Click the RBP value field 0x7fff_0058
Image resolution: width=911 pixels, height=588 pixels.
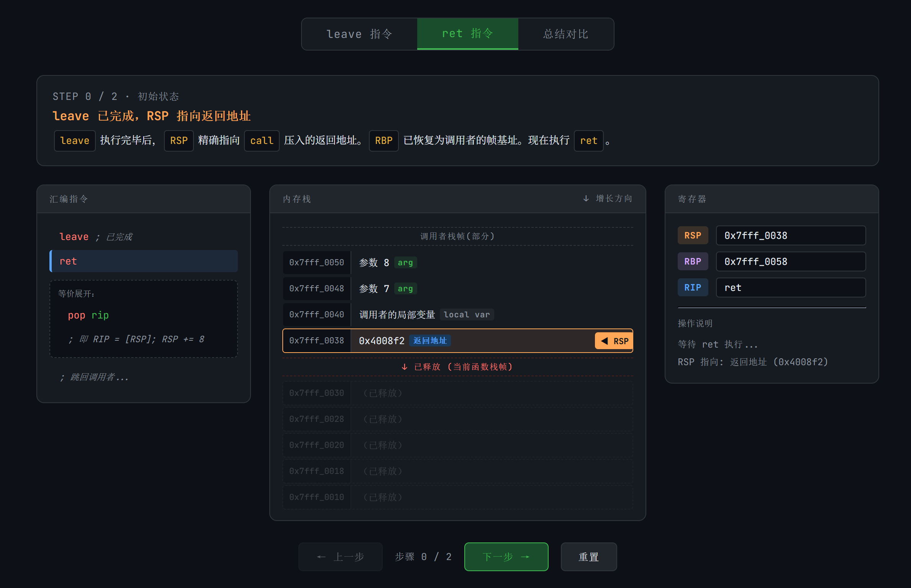(791, 261)
